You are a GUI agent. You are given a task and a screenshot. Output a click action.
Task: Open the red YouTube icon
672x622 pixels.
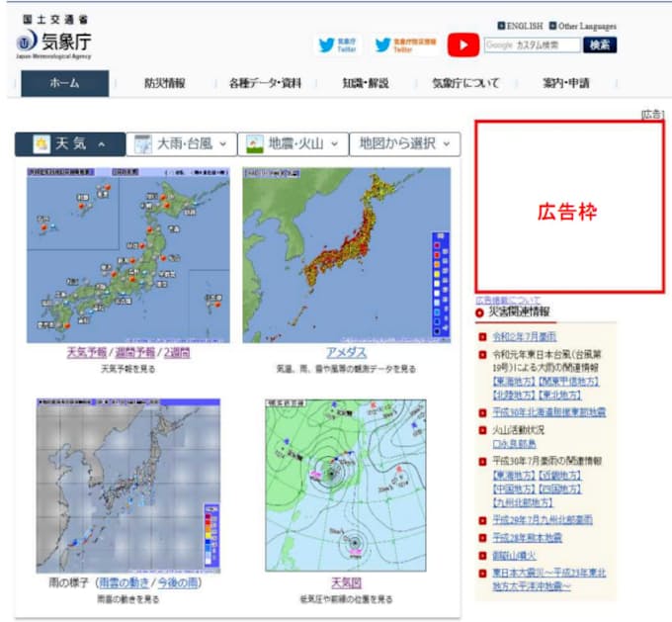click(x=462, y=44)
